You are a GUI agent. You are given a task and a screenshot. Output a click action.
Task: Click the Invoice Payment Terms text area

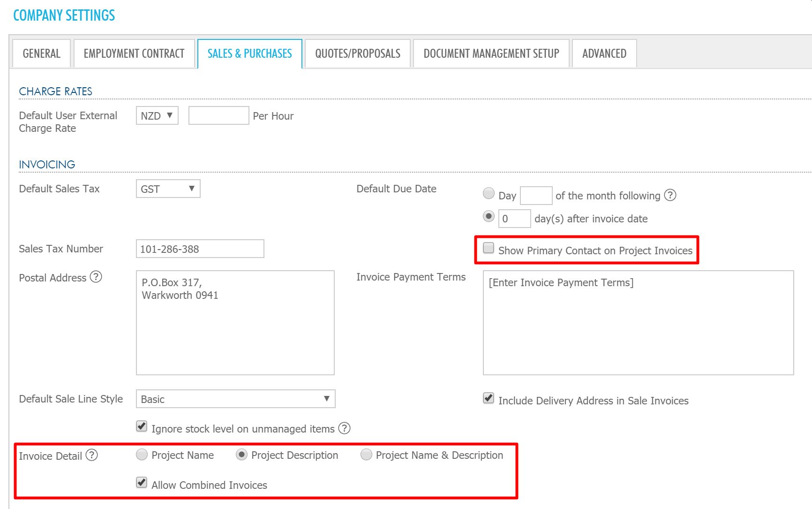[638, 323]
